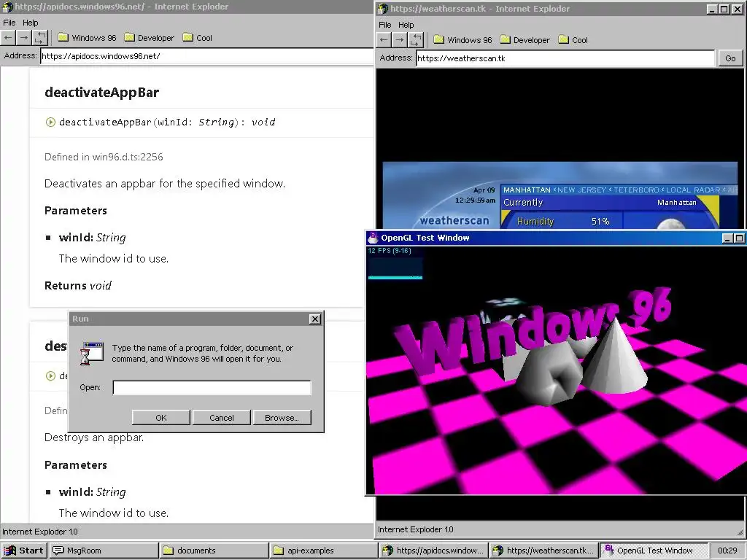Switch to documents folder in the taskbar
This screenshot has width=747, height=560.
[214, 551]
